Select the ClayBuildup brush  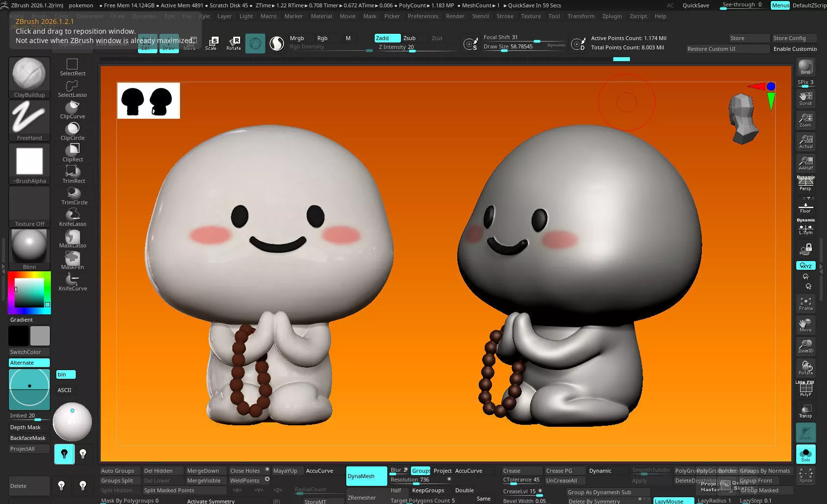coord(29,78)
